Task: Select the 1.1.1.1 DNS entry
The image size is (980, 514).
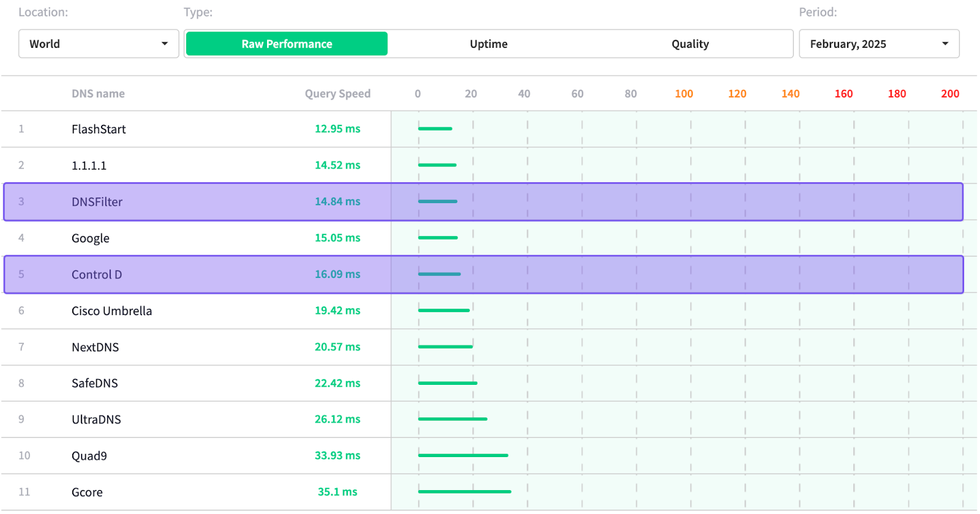Action: click(89, 165)
